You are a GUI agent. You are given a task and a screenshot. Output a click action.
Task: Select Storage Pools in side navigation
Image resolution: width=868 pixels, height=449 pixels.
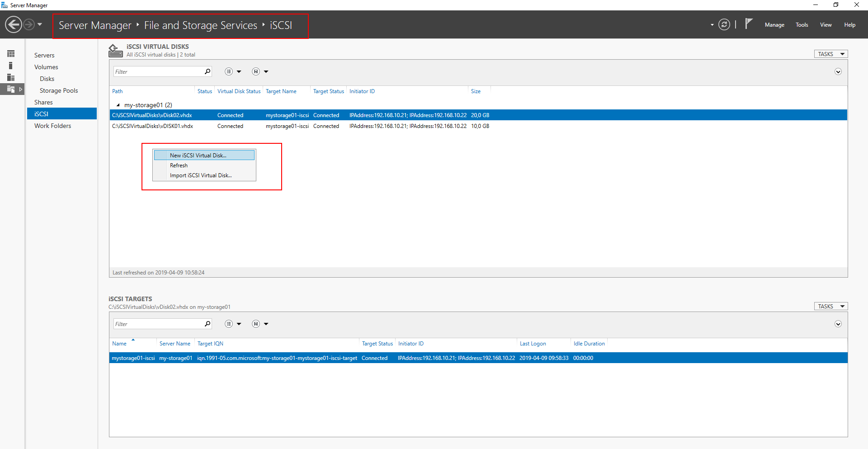59,90
